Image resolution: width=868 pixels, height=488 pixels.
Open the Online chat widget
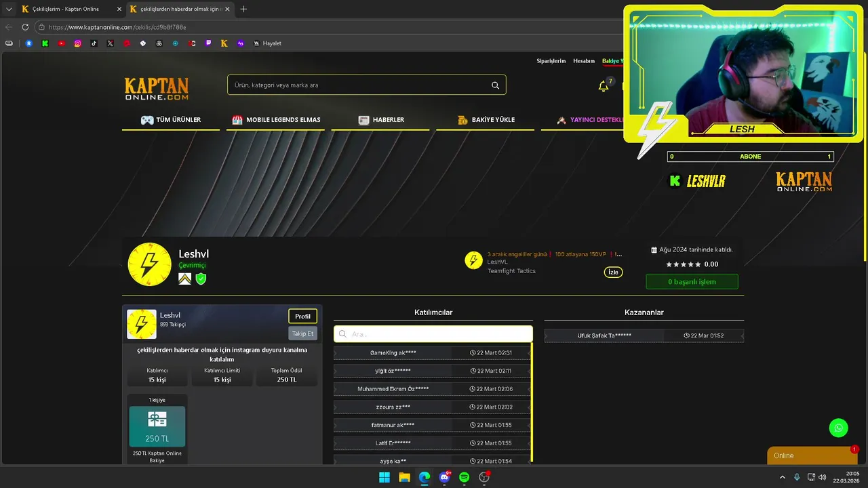(812, 455)
